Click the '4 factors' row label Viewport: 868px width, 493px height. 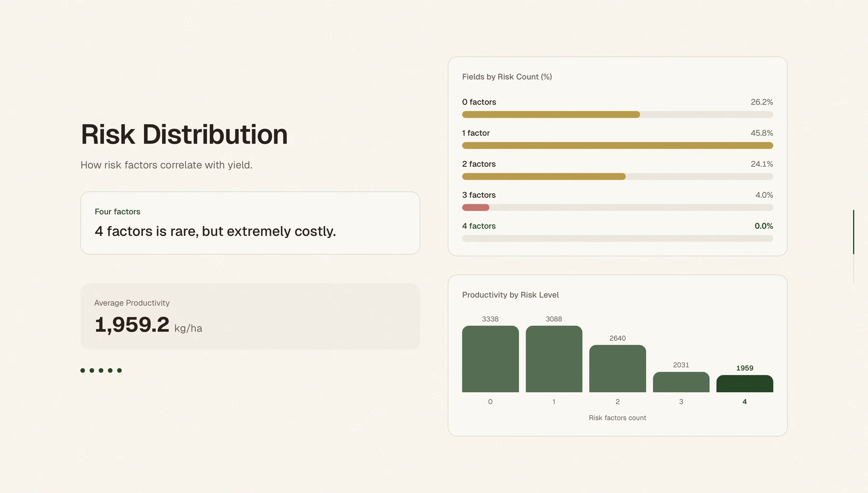pyautogui.click(x=479, y=226)
